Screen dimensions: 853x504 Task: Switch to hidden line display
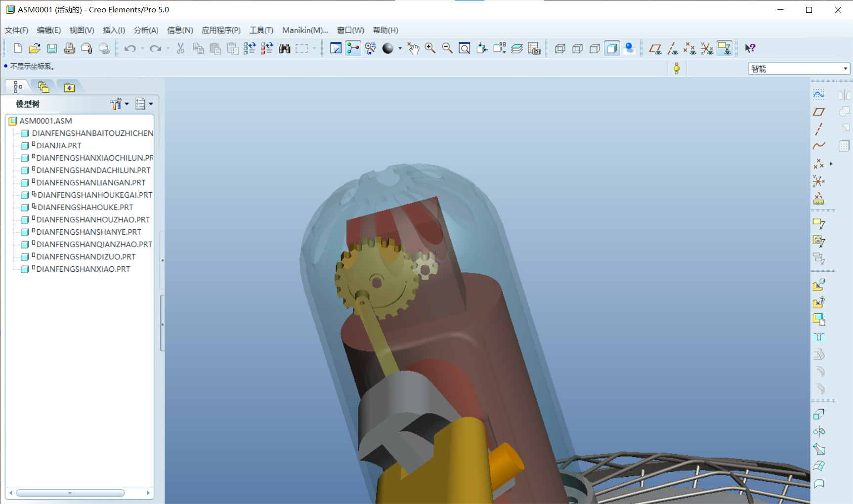[x=577, y=48]
